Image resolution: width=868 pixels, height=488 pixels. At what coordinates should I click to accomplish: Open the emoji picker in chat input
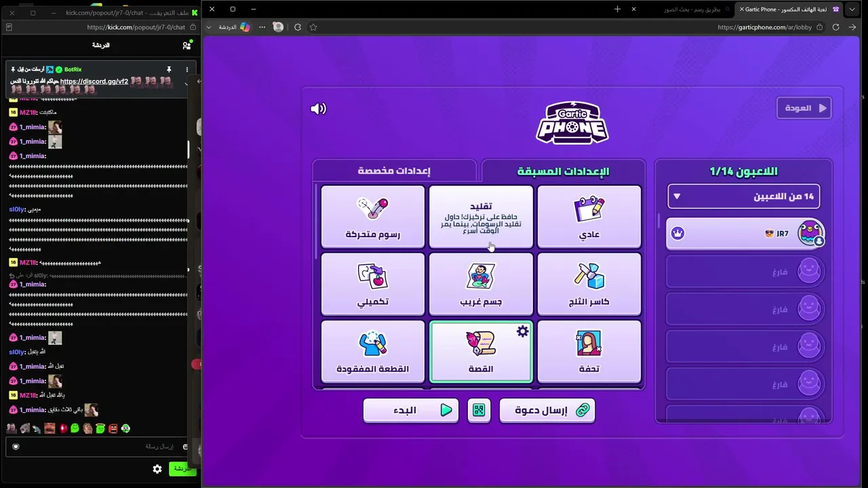point(184,447)
